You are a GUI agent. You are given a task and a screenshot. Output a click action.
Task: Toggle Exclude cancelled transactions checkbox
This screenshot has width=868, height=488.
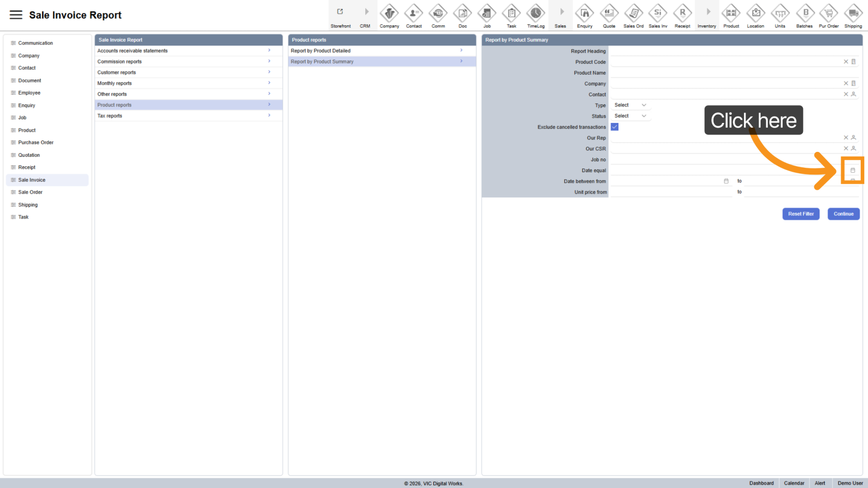point(615,127)
